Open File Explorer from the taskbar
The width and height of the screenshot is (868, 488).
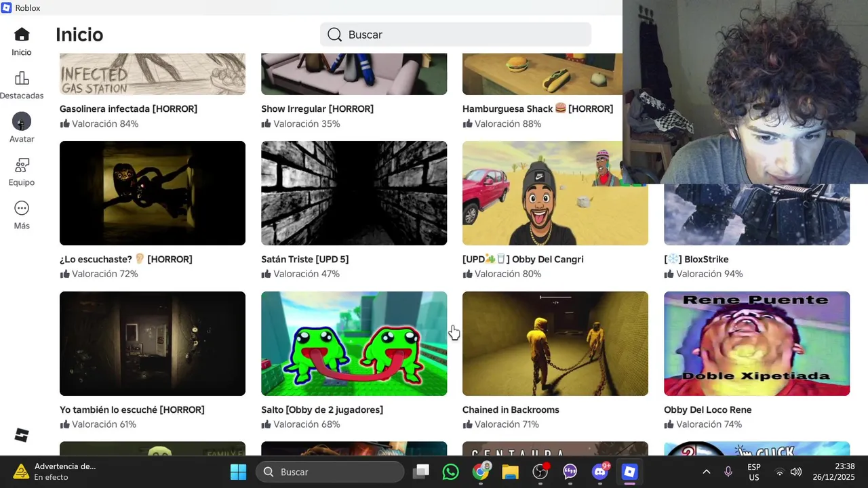click(510, 472)
